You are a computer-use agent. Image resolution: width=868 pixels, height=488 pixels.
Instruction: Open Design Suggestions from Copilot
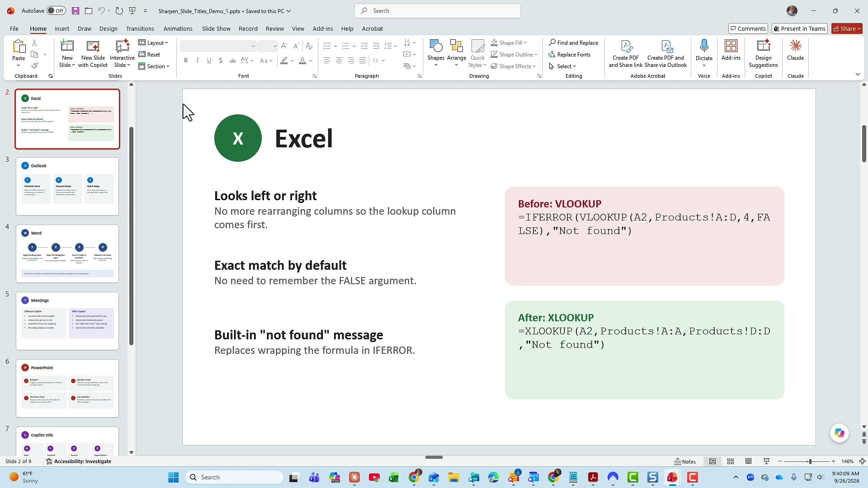coord(763,54)
